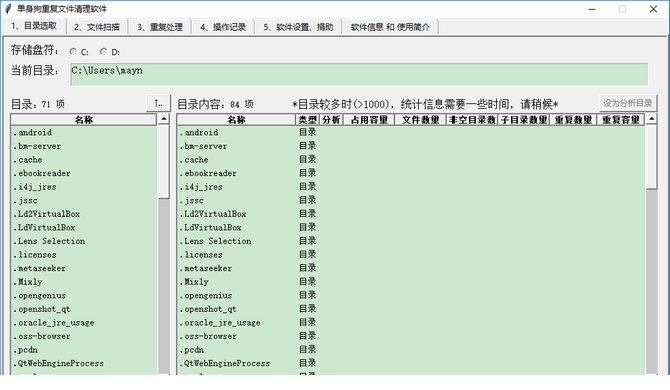
Task: Select .Lens Selection in left directory list
Action: [84, 241]
